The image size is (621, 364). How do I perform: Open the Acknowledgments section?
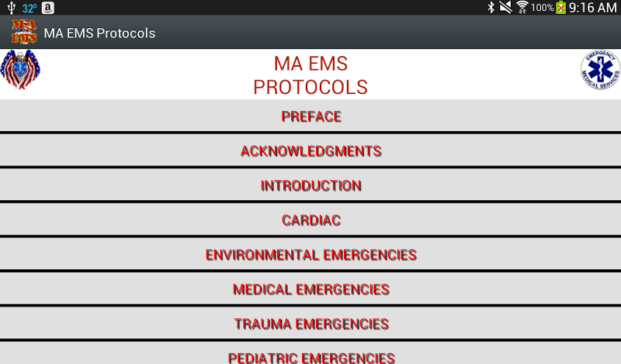pyautogui.click(x=310, y=151)
